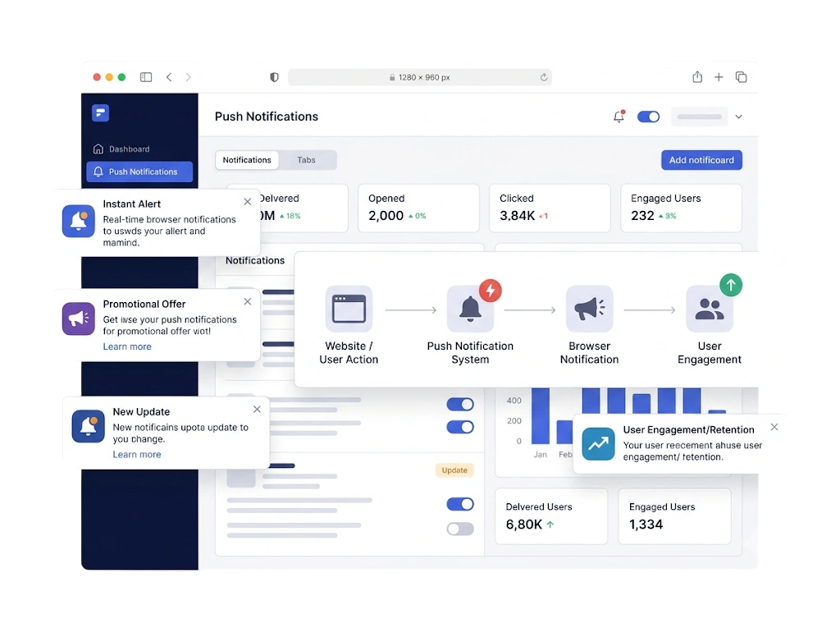The image size is (840, 628).
Task: Click the notification bell icon in the header
Action: click(x=619, y=117)
